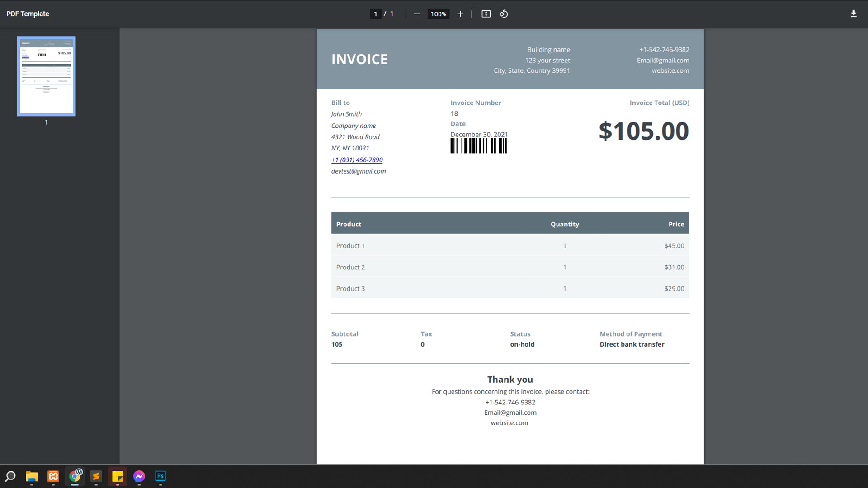The image size is (868, 488).
Task: Click the invoice barcode image
Action: click(478, 146)
